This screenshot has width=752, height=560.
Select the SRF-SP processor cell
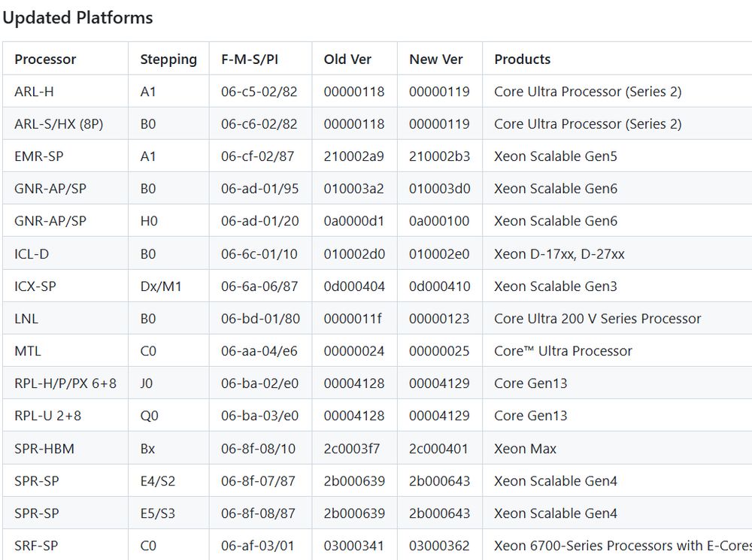coord(36,546)
